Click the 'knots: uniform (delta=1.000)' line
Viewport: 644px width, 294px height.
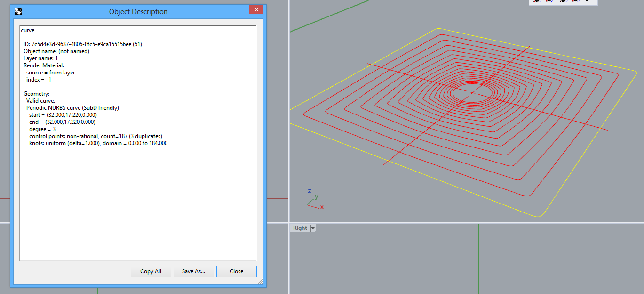click(x=98, y=143)
